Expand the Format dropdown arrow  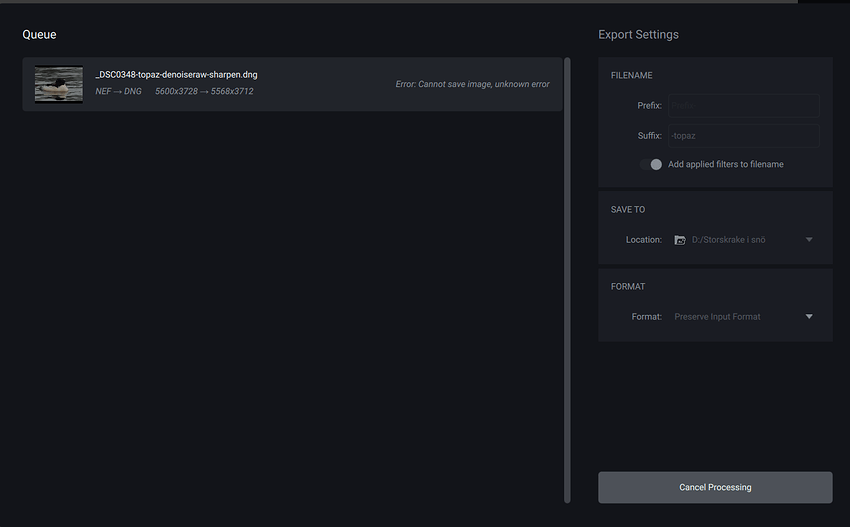(809, 317)
